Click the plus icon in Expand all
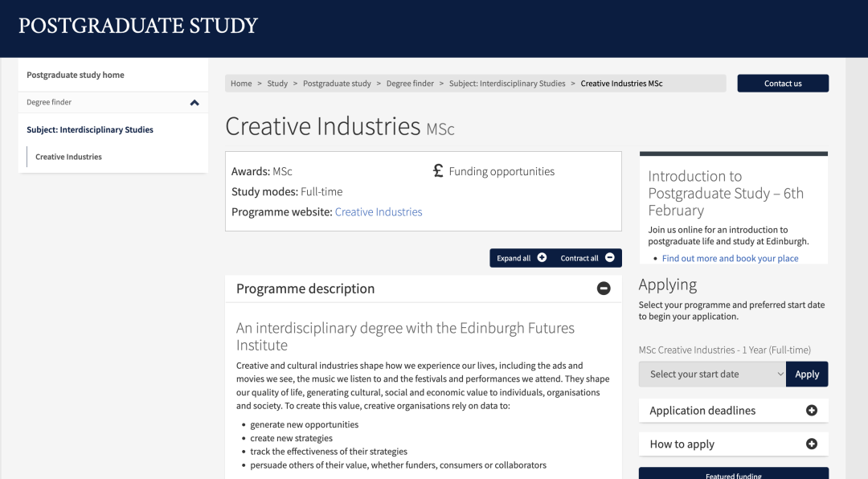This screenshot has width=868, height=479. pos(542,258)
